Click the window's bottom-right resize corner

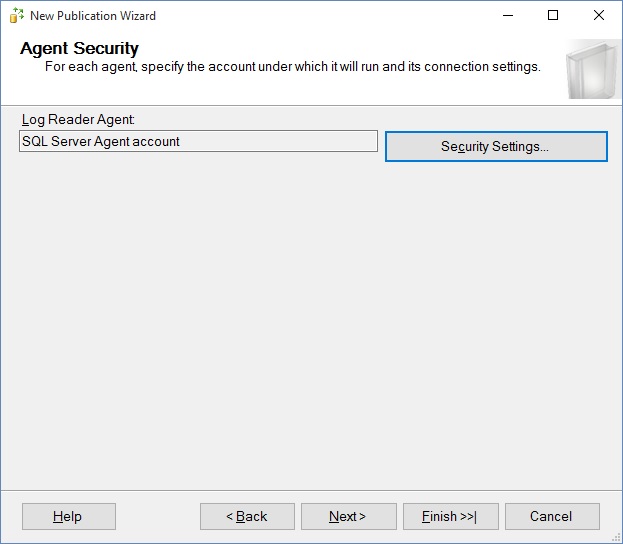(x=618, y=539)
